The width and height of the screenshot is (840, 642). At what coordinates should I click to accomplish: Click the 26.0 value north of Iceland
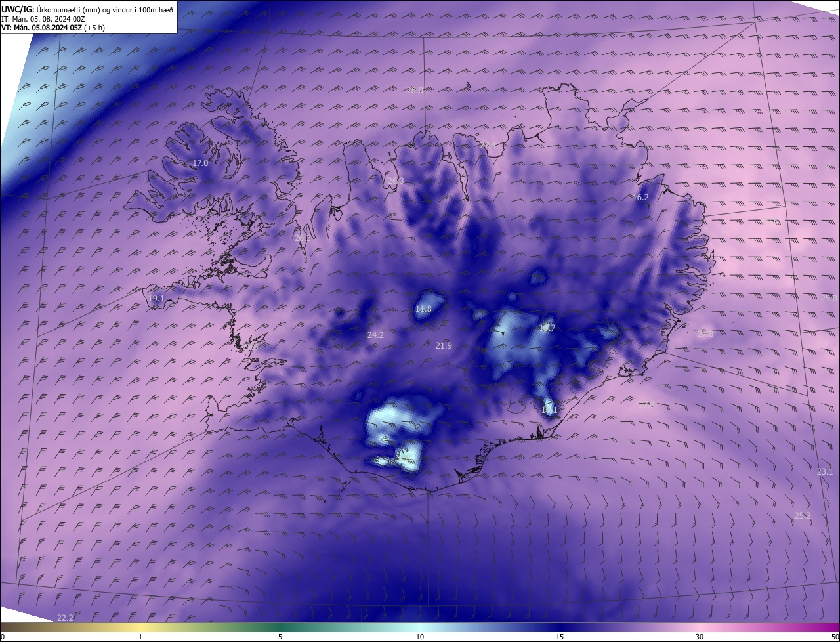click(415, 91)
